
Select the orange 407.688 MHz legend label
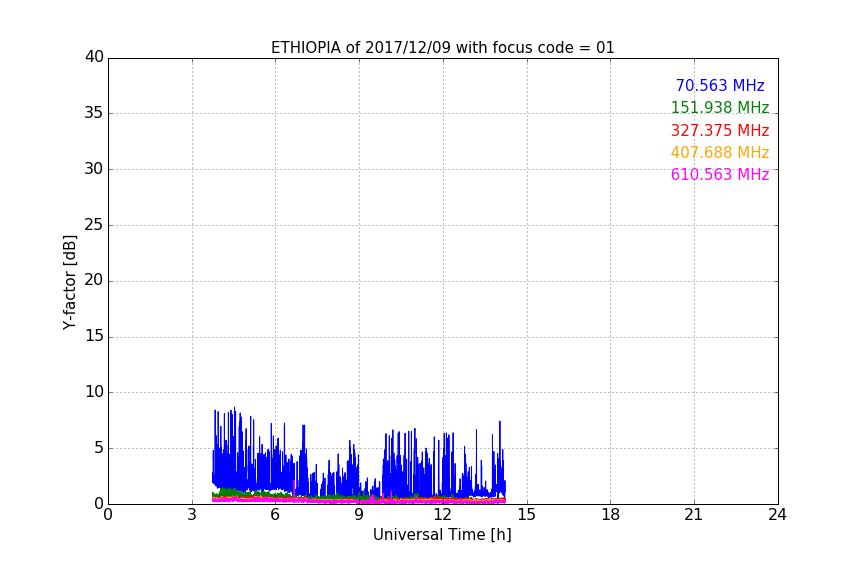tap(720, 152)
